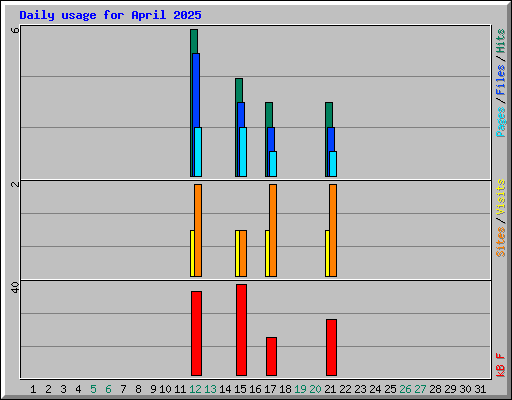Click the orange Sites bar for day 15
Image resolution: width=512 pixels, height=400 pixels.
click(243, 253)
